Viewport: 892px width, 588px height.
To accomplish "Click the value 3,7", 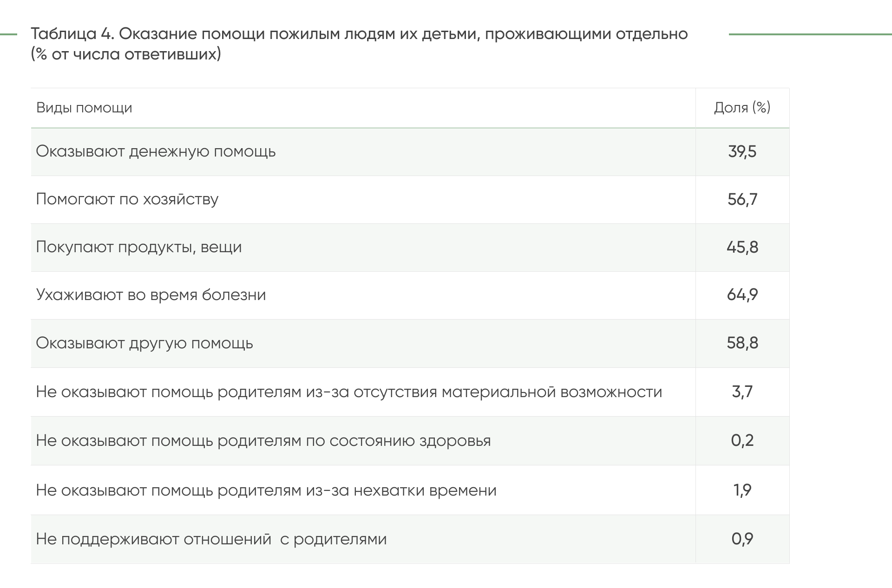I will click(x=742, y=392).
